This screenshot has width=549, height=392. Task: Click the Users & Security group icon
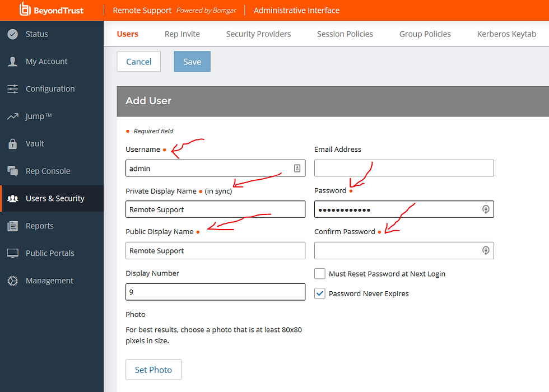tap(12, 198)
